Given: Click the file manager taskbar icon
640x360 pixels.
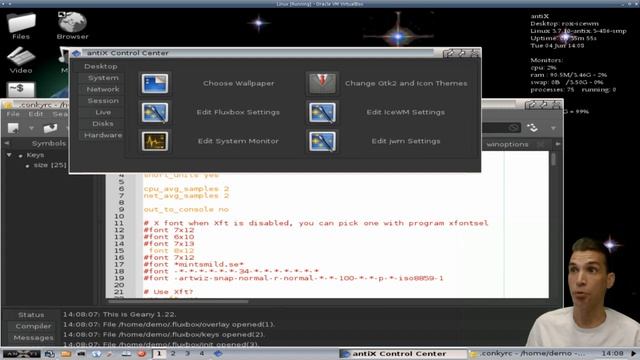Looking at the screenshot, I should coord(66,354).
